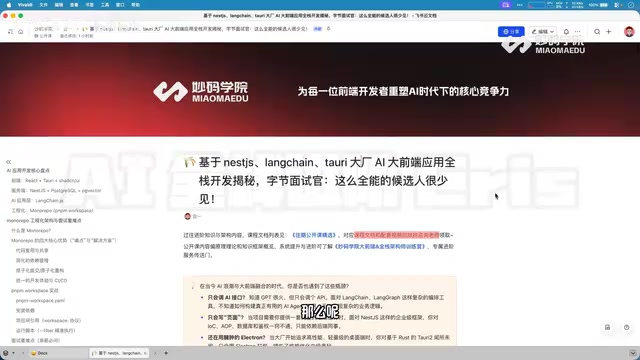Jump to outline item 简化的依赖管理

coord(32,260)
